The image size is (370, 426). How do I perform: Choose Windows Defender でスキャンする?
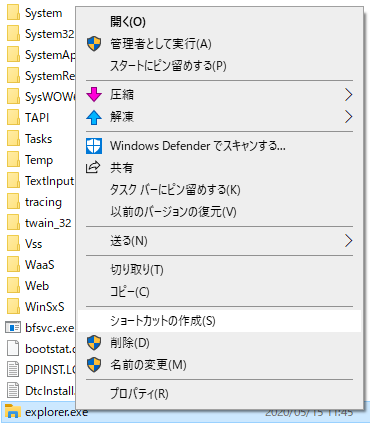[x=219, y=146]
